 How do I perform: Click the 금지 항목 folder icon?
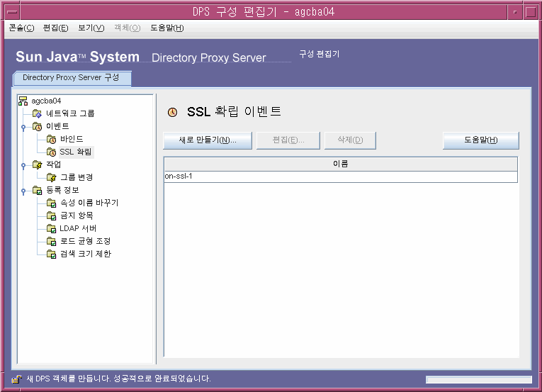coord(51,215)
